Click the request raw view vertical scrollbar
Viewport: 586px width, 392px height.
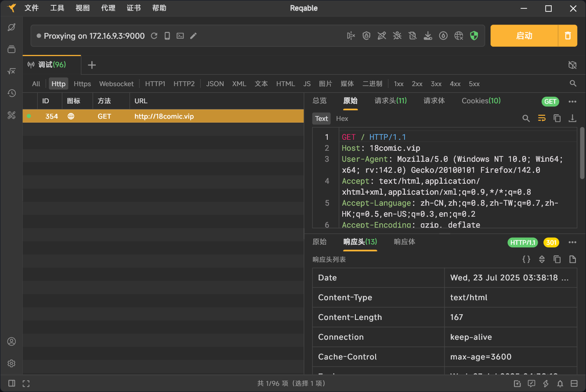pos(582,154)
